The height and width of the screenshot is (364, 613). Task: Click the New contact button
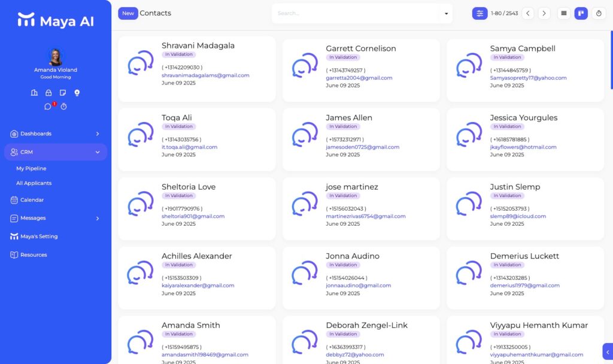click(128, 13)
